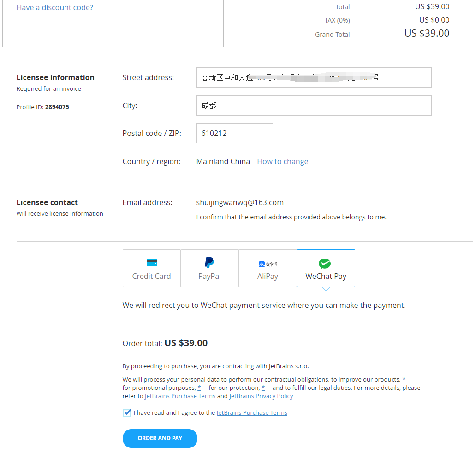Viewport: 476px width, 459px height.
Task: Select the WeChat Pay payment tab
Action: point(326,268)
